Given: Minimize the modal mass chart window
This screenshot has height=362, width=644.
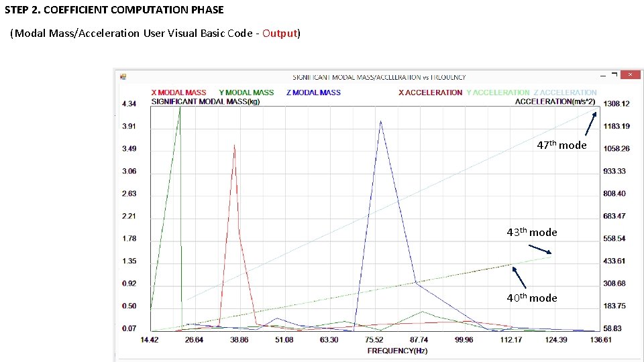Looking at the screenshot, I should [603, 76].
